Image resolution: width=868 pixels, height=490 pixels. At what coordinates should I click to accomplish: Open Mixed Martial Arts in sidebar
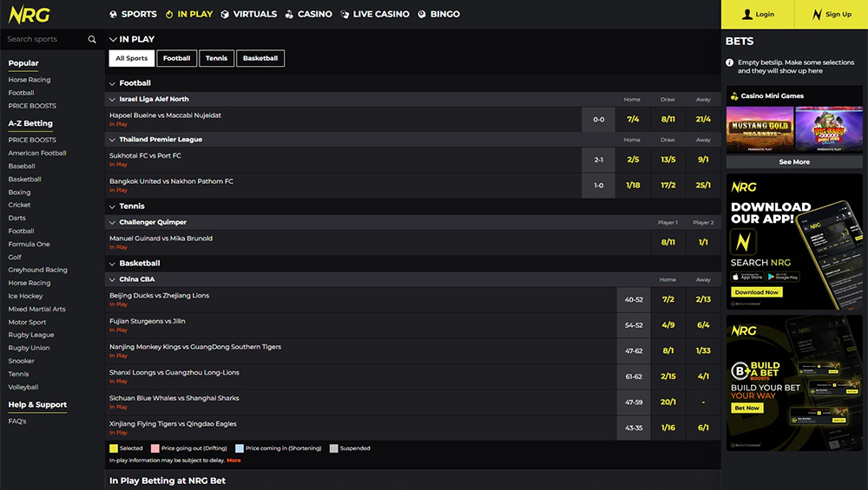point(36,309)
